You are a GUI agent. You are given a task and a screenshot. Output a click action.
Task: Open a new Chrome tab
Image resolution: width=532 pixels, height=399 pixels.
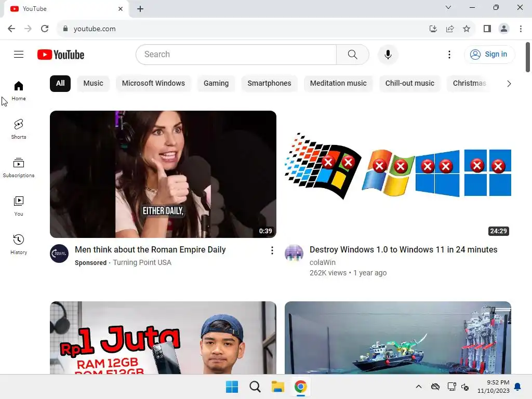(x=140, y=9)
